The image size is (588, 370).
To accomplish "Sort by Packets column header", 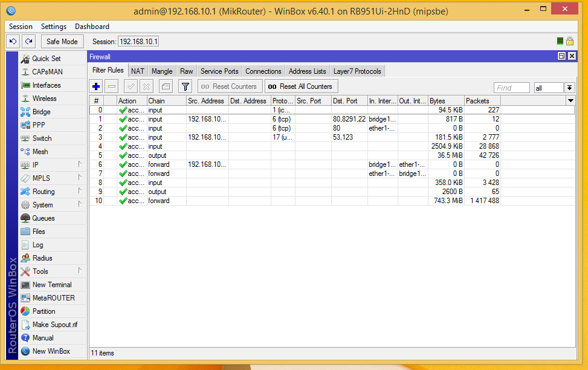I will (x=482, y=100).
